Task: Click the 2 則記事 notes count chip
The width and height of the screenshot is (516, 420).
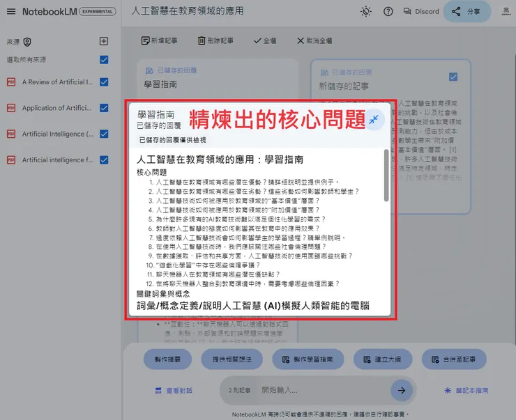Action: click(240, 391)
